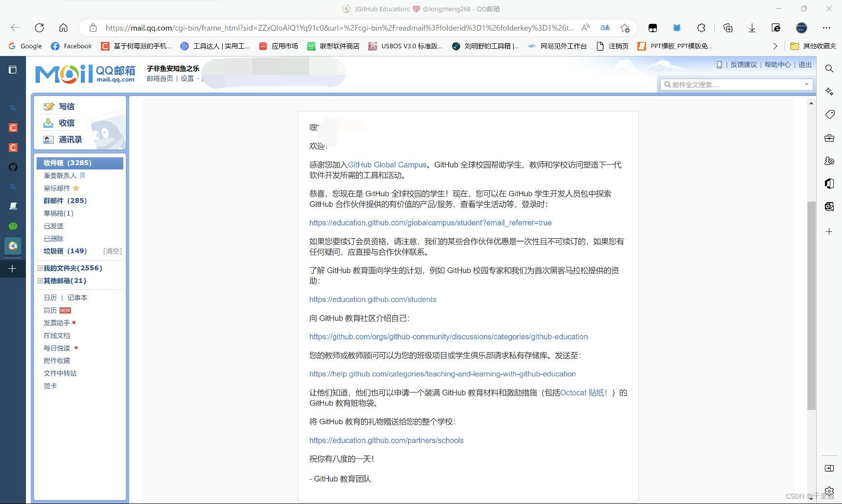Open GitHub Global Campus link
This screenshot has height=504, width=842.
click(387, 165)
